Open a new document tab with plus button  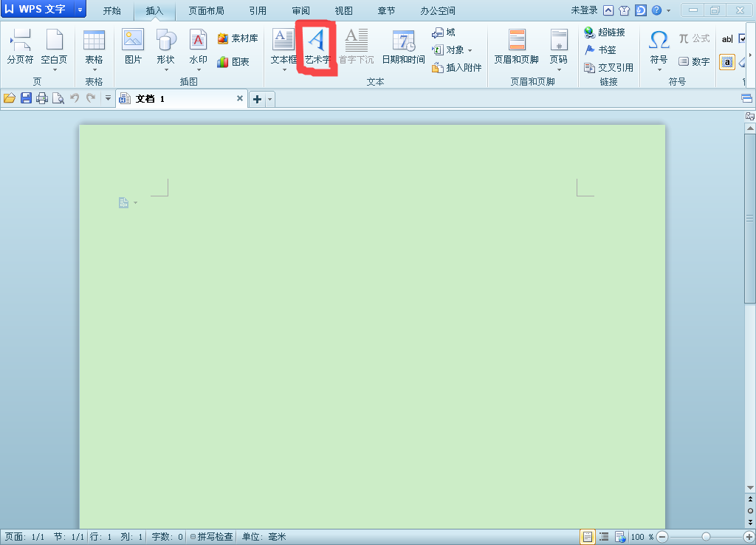(x=258, y=100)
